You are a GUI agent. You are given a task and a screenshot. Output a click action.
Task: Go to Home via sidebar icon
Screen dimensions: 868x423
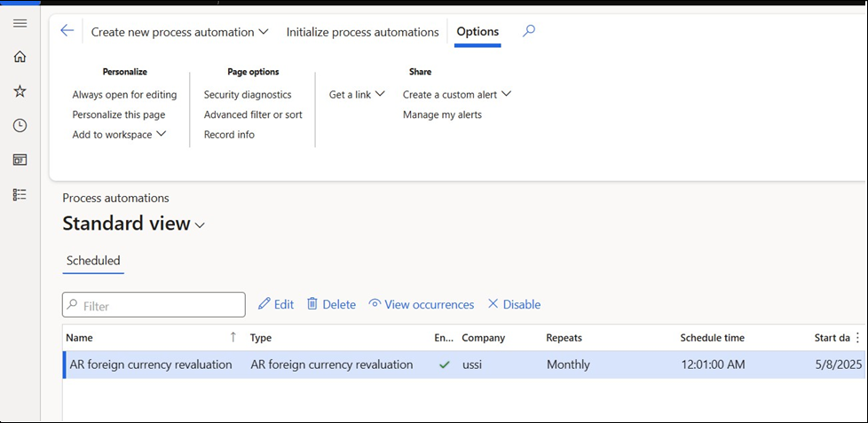(20, 57)
